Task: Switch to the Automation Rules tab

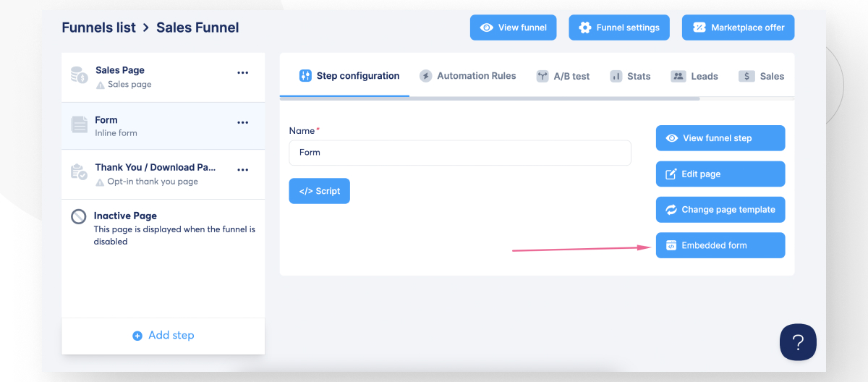Action: tap(468, 76)
